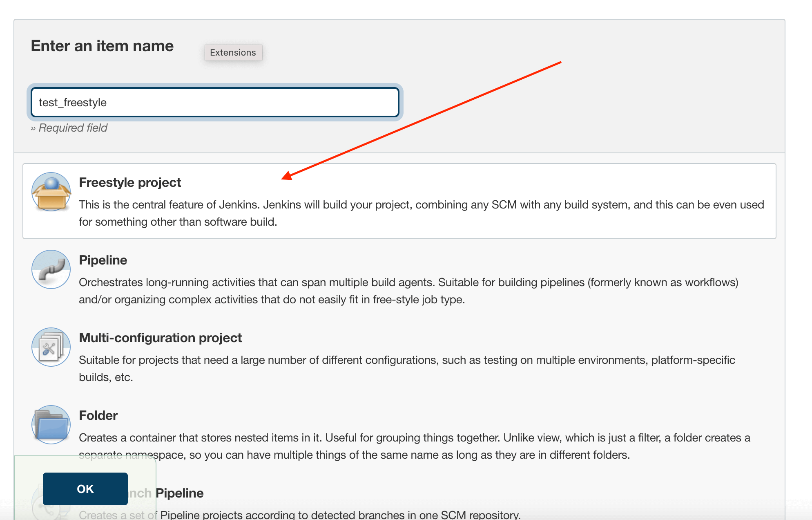Click the Freestyle project description paragraph
The width and height of the screenshot is (812, 520).
[421, 213]
